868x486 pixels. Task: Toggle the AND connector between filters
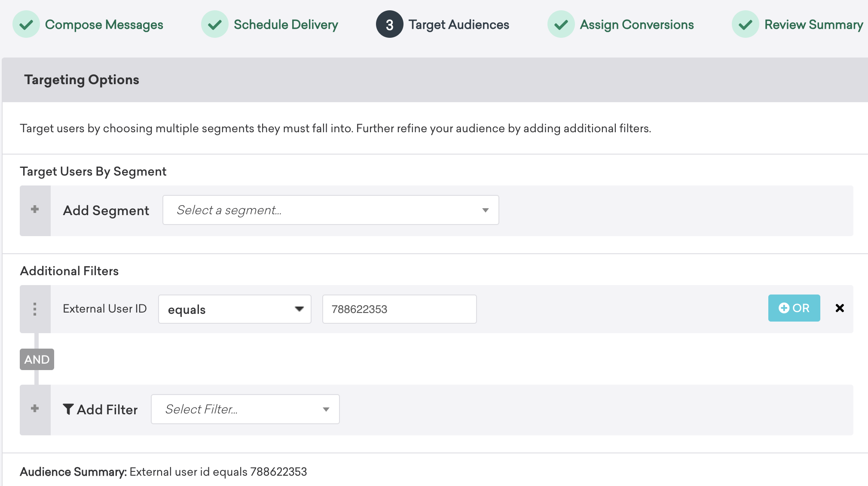[37, 359]
